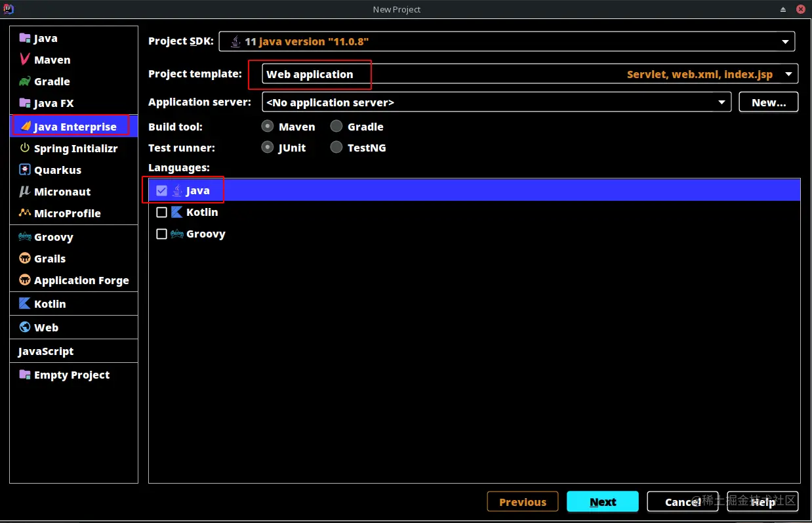Click the MicroProfile icon
The height and width of the screenshot is (523, 812).
(25, 213)
